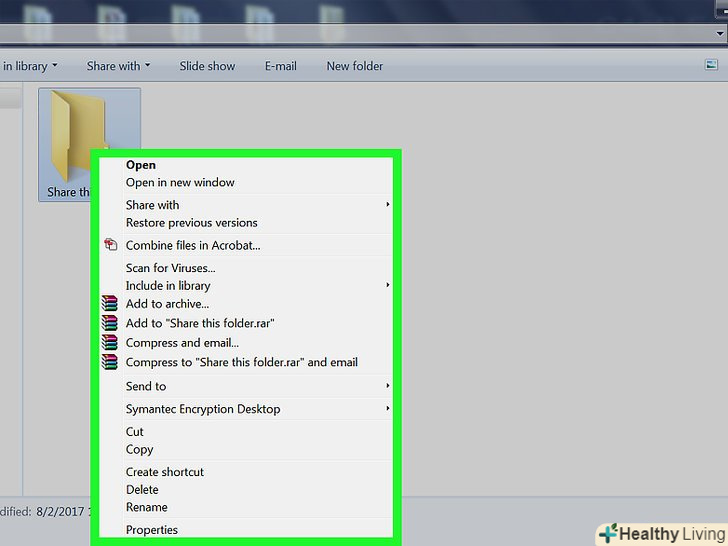Viewport: 728px width, 546px height.
Task: Select Compress and email option
Action: point(246,343)
